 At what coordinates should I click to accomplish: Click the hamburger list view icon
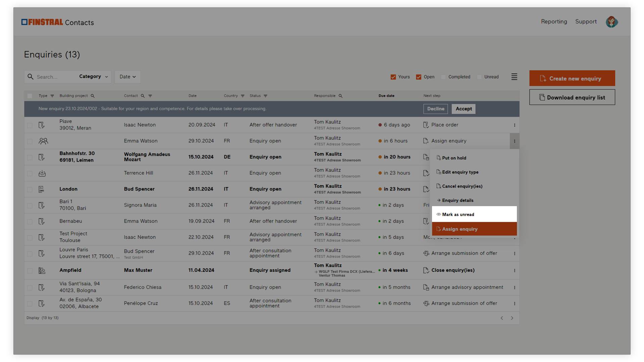514,77
